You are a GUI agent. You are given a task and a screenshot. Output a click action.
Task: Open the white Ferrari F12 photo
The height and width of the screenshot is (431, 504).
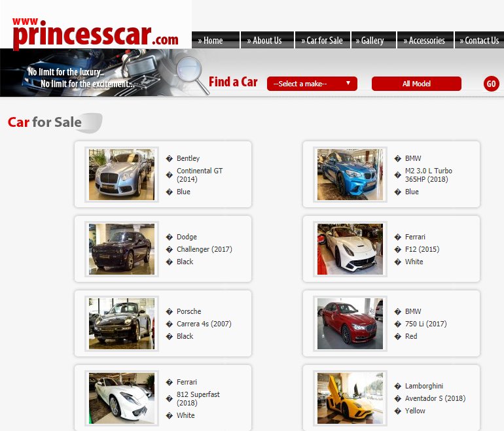click(350, 249)
